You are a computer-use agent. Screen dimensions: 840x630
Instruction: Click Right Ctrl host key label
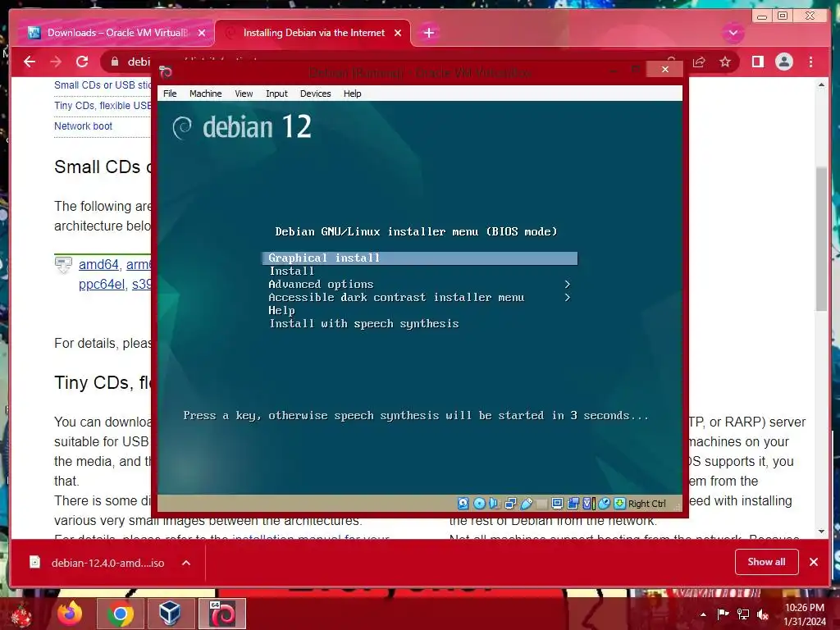click(646, 504)
